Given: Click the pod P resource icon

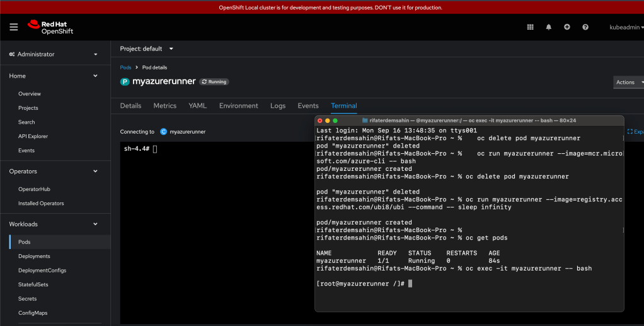Looking at the screenshot, I should (x=125, y=82).
